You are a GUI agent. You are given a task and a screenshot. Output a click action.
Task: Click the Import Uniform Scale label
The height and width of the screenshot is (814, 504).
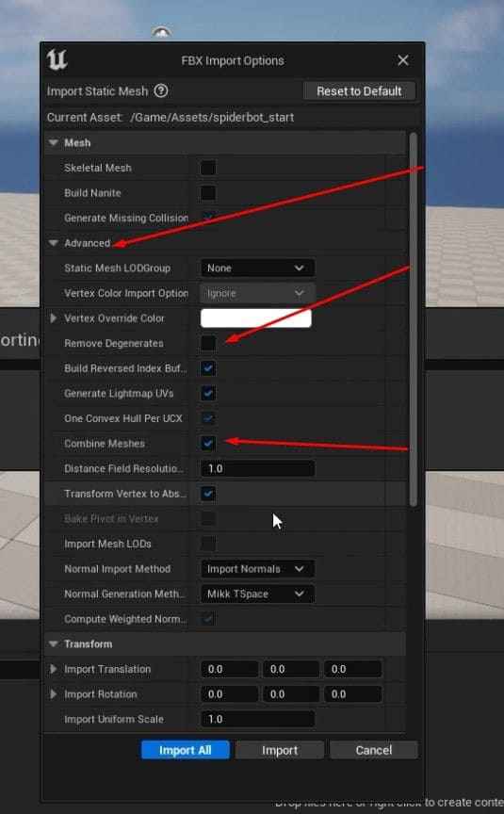(114, 720)
